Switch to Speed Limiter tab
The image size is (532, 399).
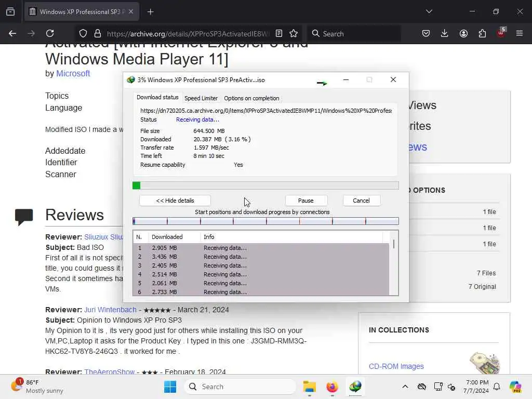pos(201,98)
